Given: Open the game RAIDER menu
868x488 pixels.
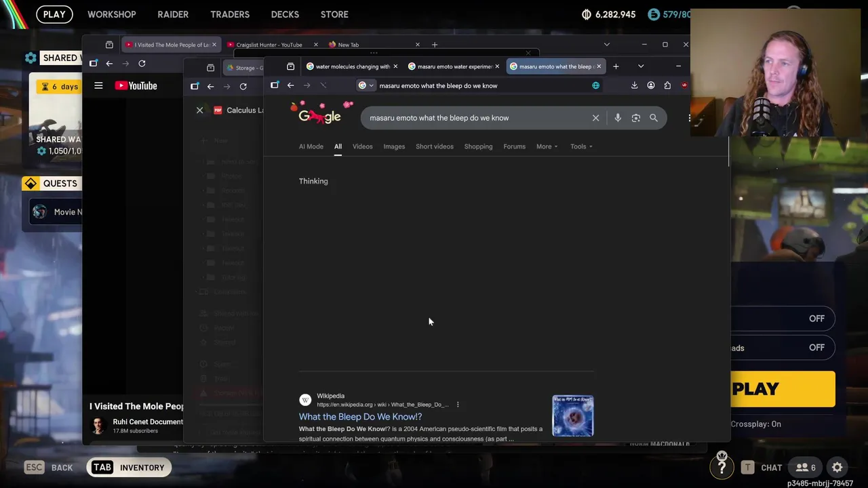Looking at the screenshot, I should click(173, 14).
